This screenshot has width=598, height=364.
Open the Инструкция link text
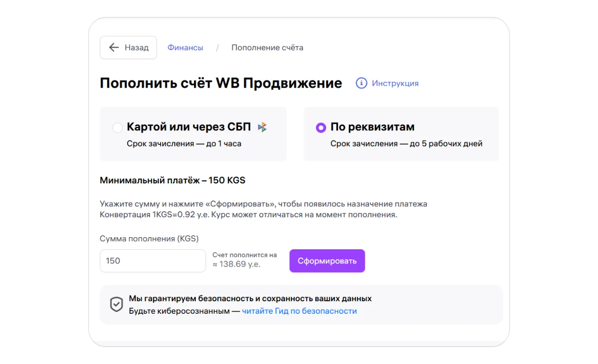coord(395,83)
